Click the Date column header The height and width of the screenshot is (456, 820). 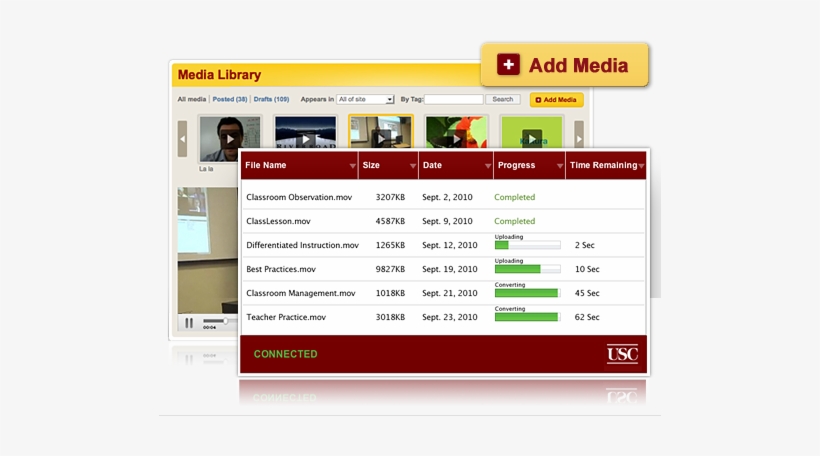(x=456, y=165)
